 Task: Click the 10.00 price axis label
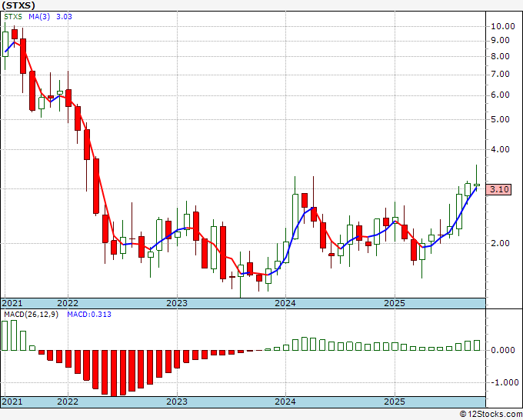503,26
